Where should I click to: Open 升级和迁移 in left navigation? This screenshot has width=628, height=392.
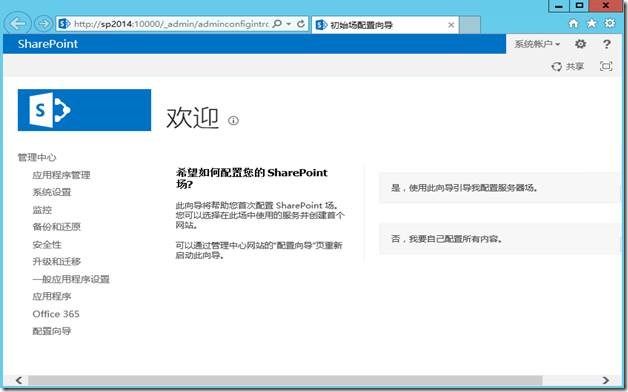pyautogui.click(x=56, y=262)
